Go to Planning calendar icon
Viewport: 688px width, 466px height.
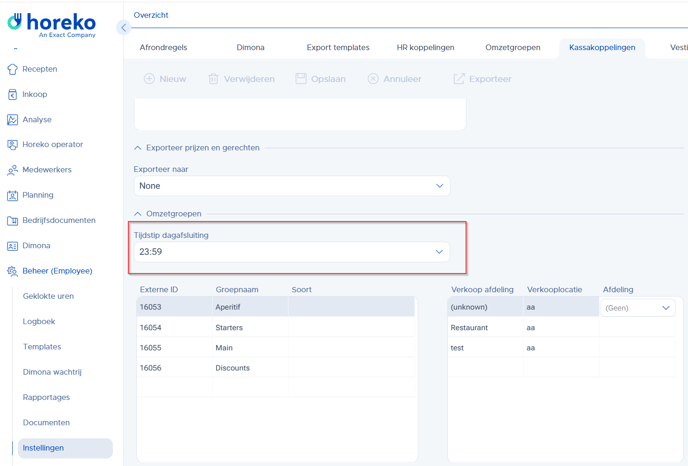point(12,195)
